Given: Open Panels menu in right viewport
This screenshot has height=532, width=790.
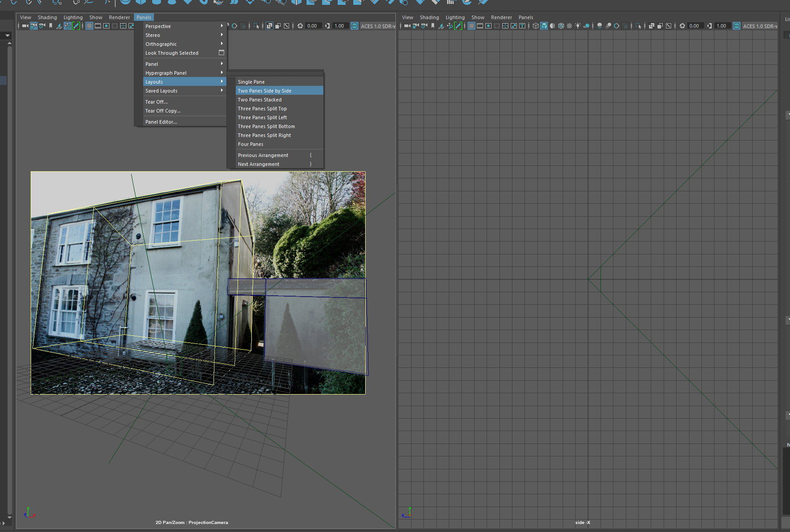Looking at the screenshot, I should (x=526, y=17).
